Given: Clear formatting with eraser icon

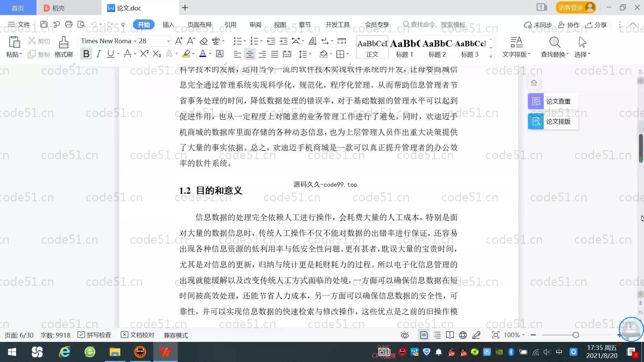Looking at the screenshot, I should point(204,41).
